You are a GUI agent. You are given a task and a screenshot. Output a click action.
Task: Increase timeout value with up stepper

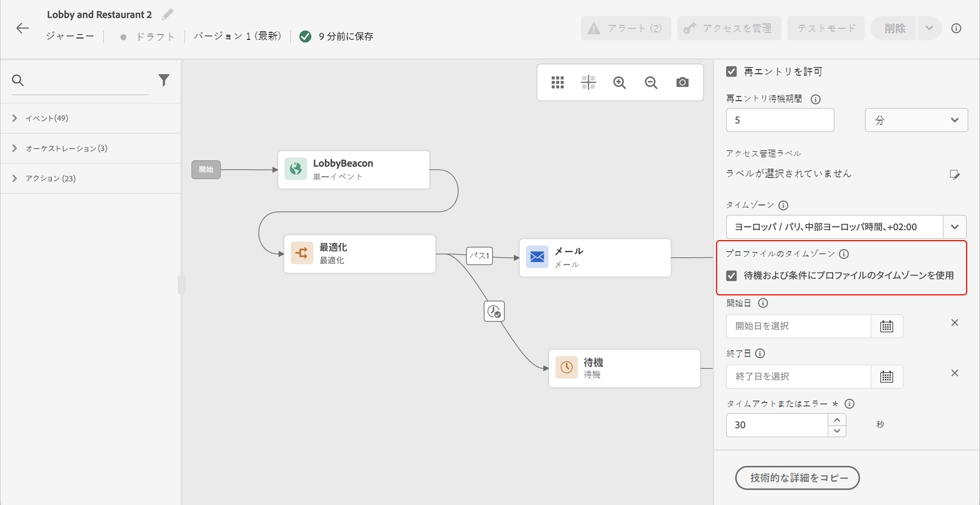coord(837,420)
